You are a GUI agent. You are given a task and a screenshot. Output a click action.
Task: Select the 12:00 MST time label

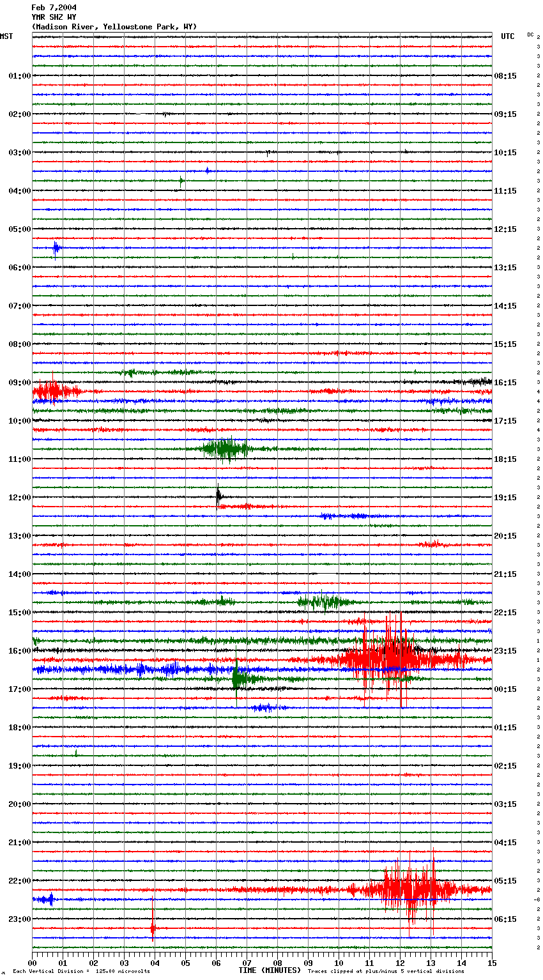pos(20,498)
